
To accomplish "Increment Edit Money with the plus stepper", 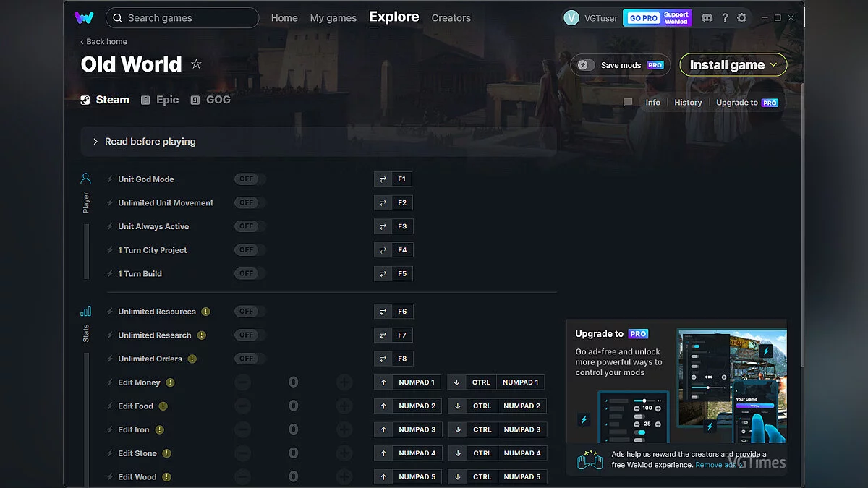I will pyautogui.click(x=344, y=382).
